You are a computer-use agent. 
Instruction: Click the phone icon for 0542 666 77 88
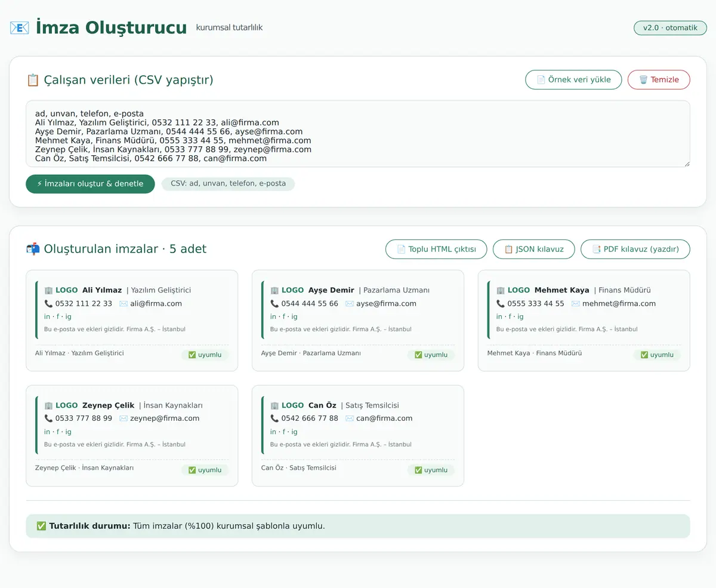[274, 418]
